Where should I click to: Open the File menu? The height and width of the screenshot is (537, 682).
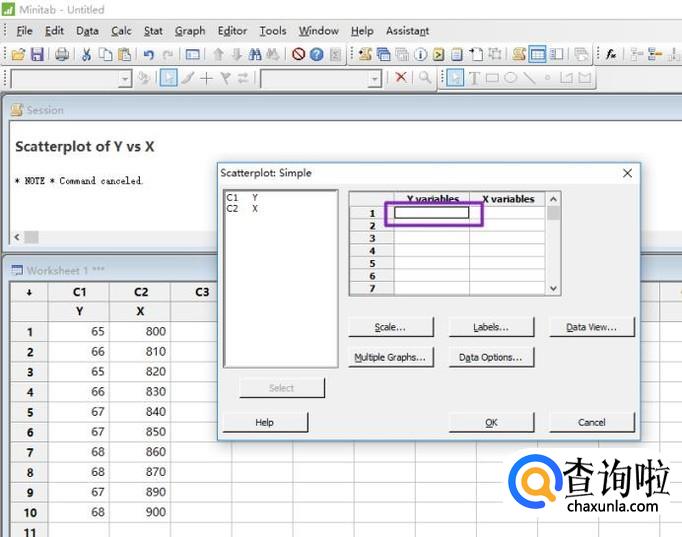coord(24,31)
